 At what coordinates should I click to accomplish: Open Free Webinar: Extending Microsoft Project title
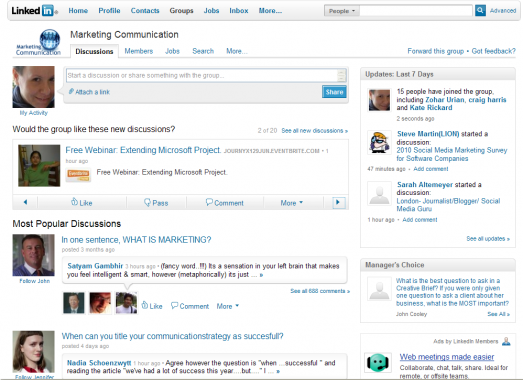pos(143,150)
